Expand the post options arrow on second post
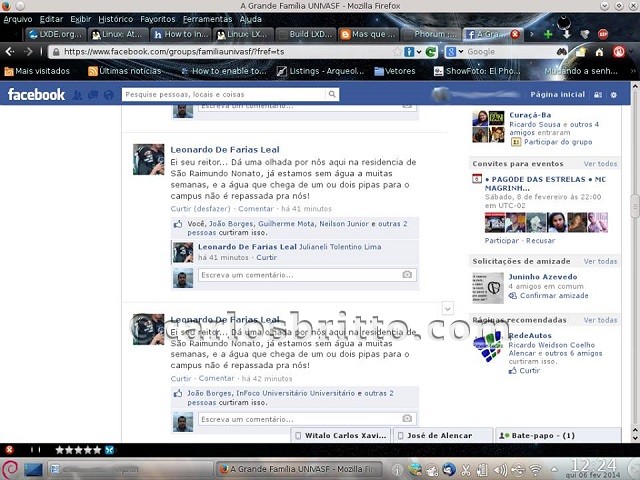Screen dimensions: 640x480 coord(448,308)
